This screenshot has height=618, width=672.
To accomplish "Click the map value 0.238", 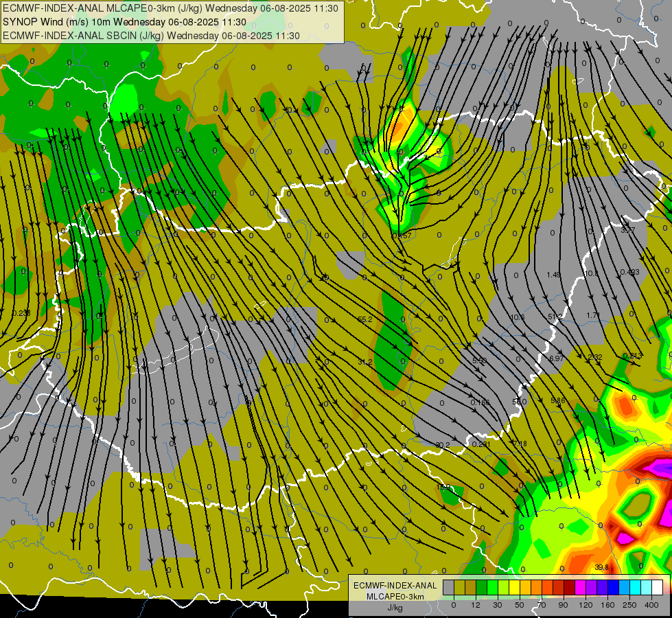I will pyautogui.click(x=21, y=313).
